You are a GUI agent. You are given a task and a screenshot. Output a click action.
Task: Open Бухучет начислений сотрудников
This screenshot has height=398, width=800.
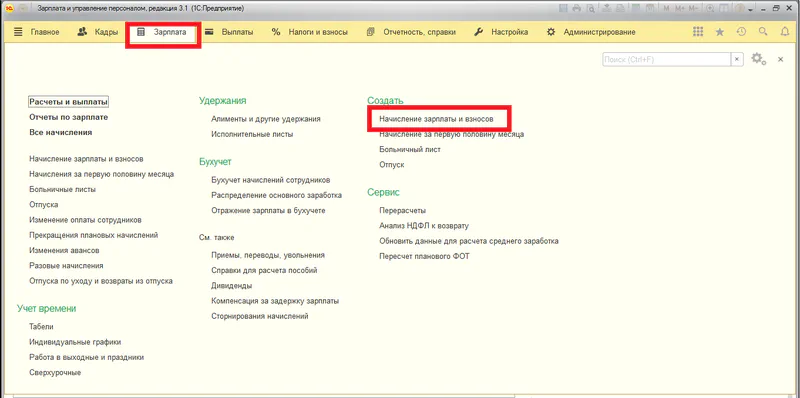pos(271,180)
